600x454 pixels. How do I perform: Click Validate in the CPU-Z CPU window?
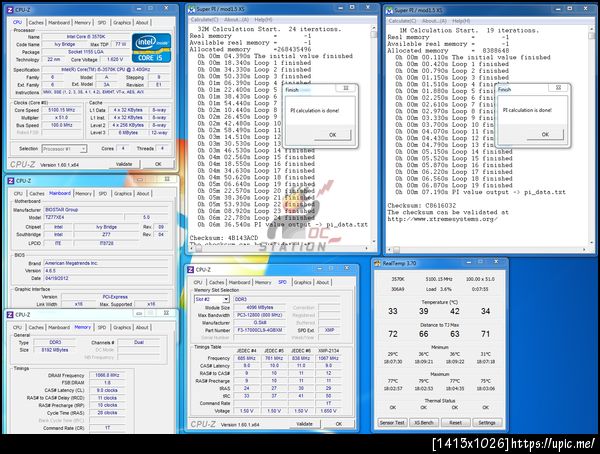click(x=124, y=164)
